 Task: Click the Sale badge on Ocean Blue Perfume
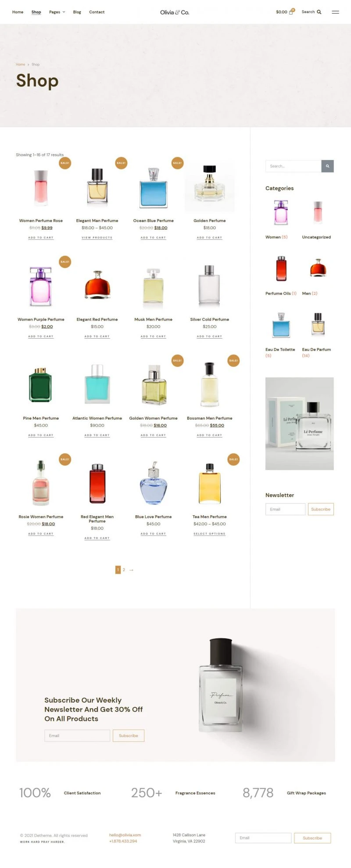click(x=177, y=163)
